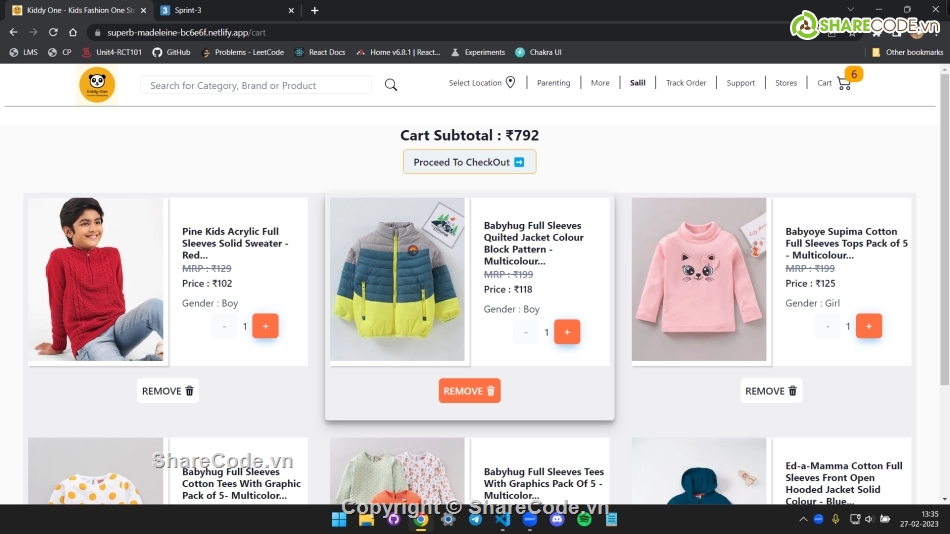Click the search magnifier icon

point(391,85)
